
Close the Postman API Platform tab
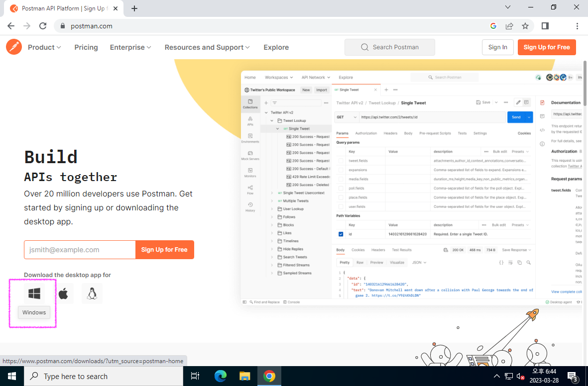click(116, 8)
